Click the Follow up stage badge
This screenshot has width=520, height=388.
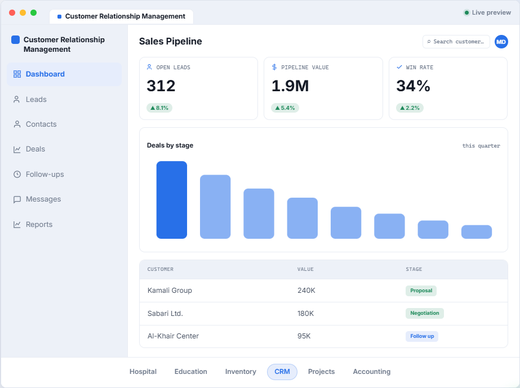(422, 336)
